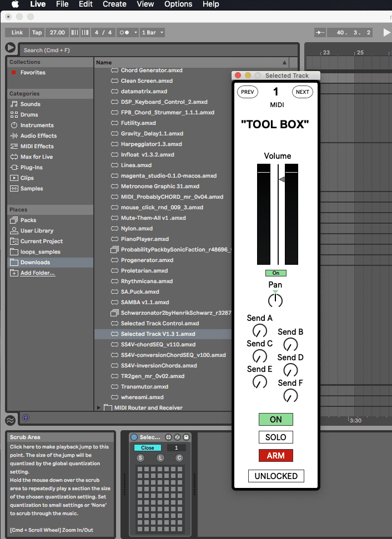Click the browser search field
This screenshot has height=539, width=392.
pyautogui.click(x=158, y=50)
